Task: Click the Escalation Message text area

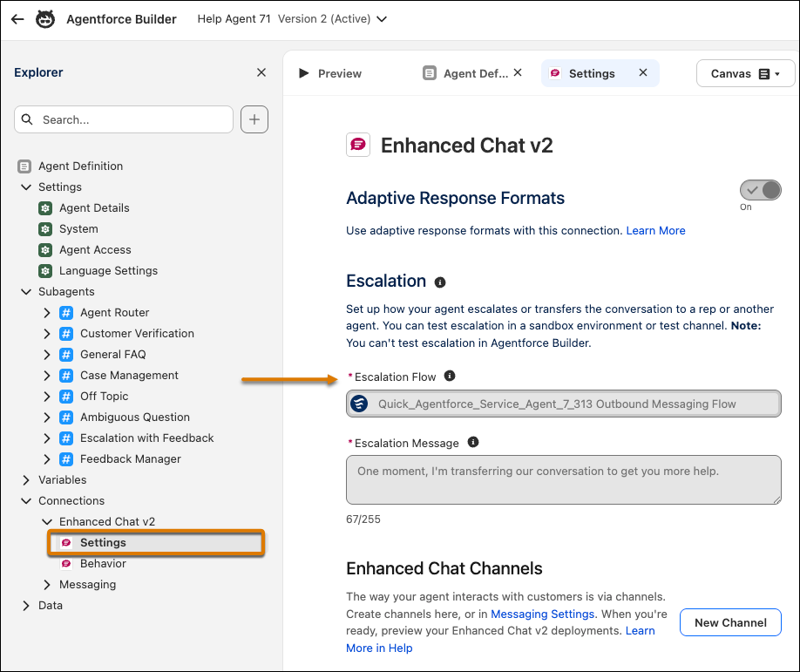Action: (563, 479)
